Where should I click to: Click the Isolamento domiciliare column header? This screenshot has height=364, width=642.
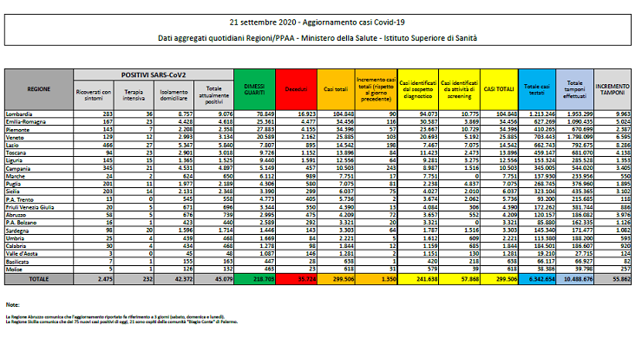[167, 93]
